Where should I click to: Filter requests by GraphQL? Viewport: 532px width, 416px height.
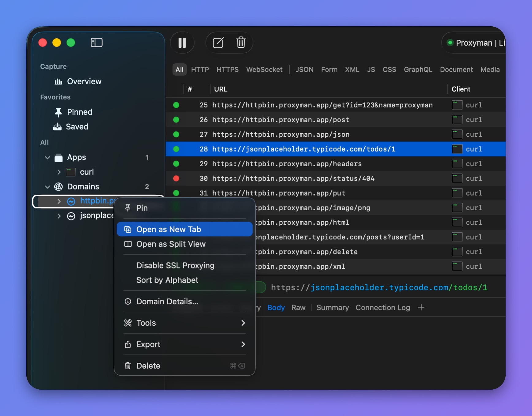click(x=418, y=69)
